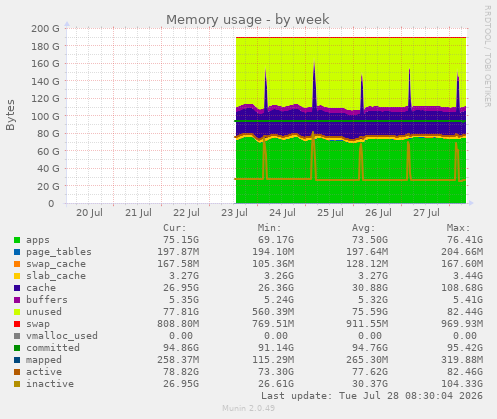The height and width of the screenshot is (419, 497).
Task: Click the active brown legend swatch
Action: click(x=17, y=372)
